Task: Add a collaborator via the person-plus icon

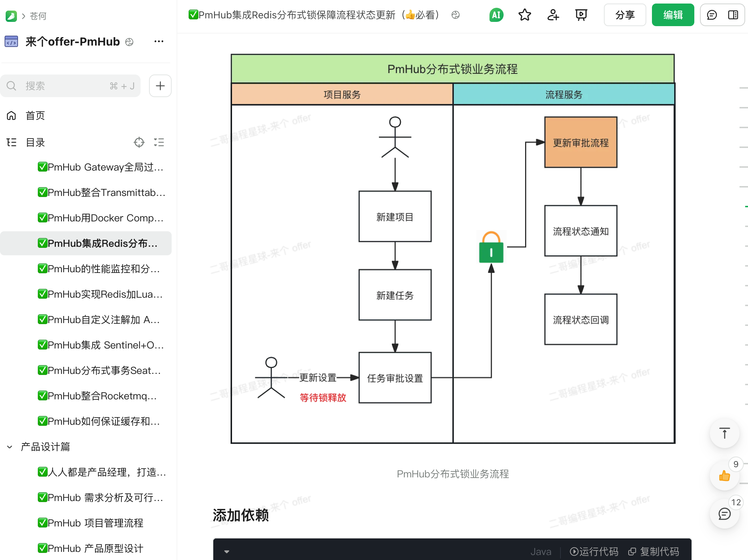Action: pyautogui.click(x=553, y=15)
